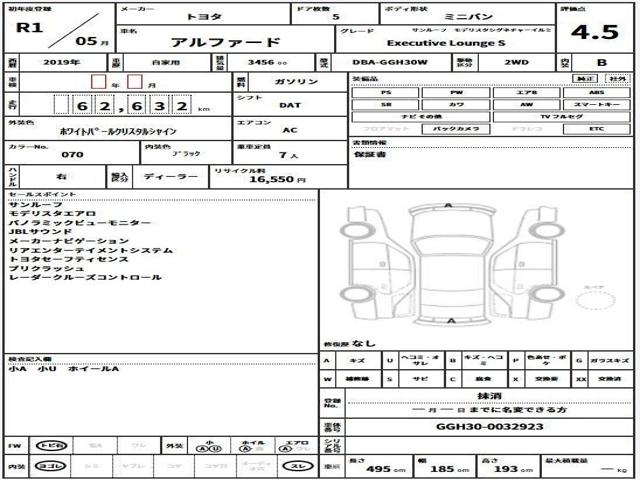Click the PS equipment box
640x480 pixels.
[x=385, y=93]
